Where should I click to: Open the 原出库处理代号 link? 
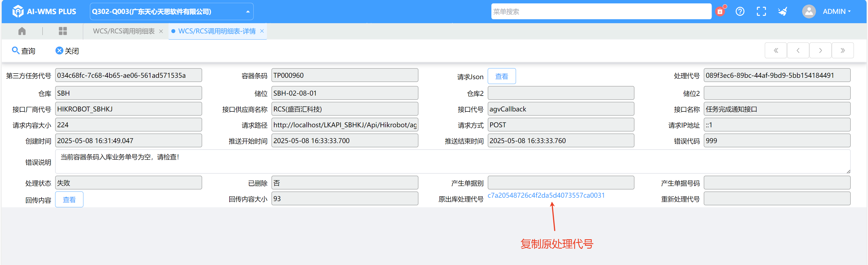(x=546, y=195)
